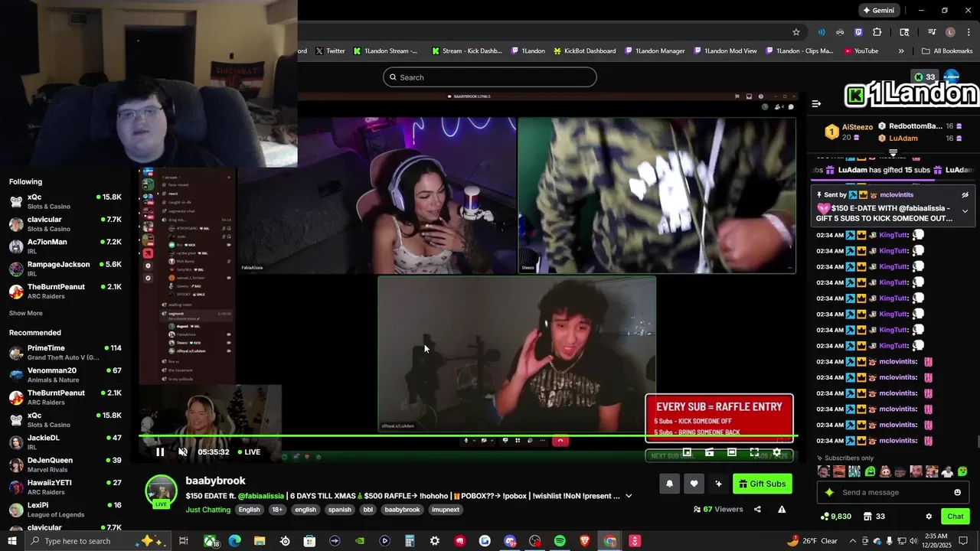Image resolution: width=980 pixels, height=551 pixels.
Task: Open @fabiaalissia link in stream title
Action: pyautogui.click(x=260, y=496)
